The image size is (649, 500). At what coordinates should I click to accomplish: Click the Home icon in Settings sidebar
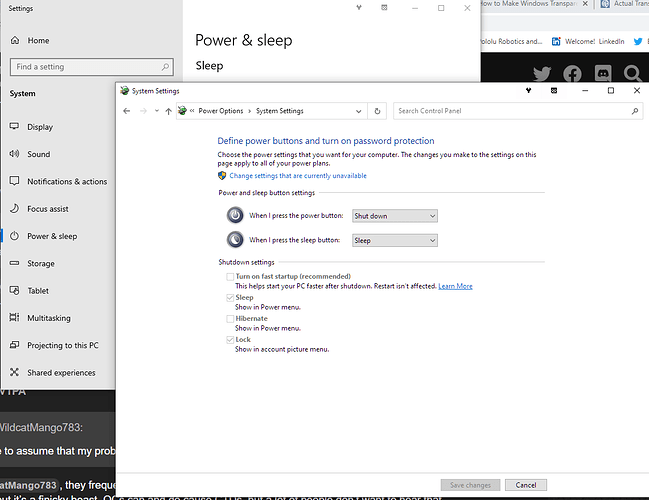pyautogui.click(x=15, y=40)
